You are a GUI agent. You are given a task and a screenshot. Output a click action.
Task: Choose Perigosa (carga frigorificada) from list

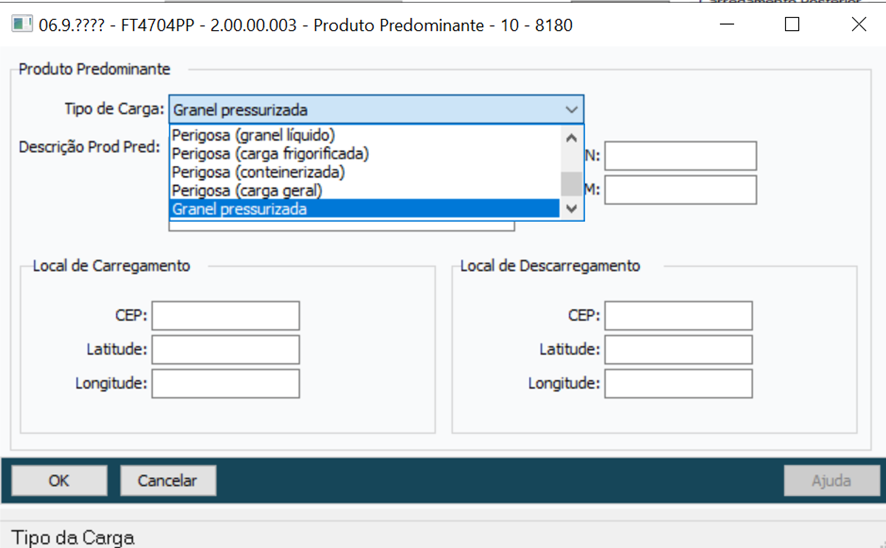(271, 154)
